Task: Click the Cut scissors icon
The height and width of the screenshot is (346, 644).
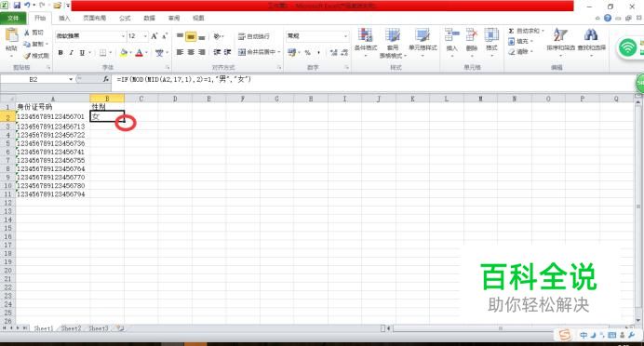Action: click(x=27, y=33)
